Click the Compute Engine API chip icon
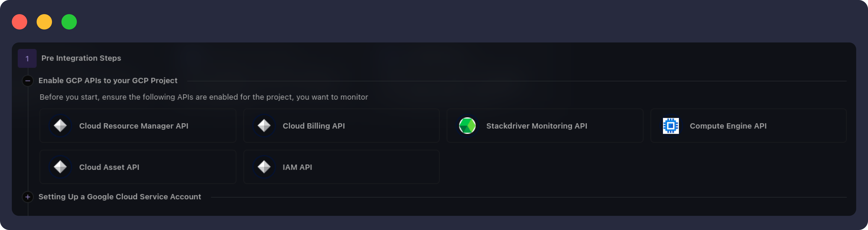868x230 pixels. (x=671, y=126)
